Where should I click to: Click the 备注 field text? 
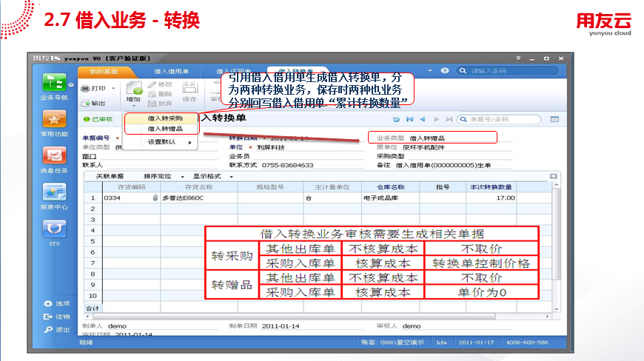[x=443, y=165]
